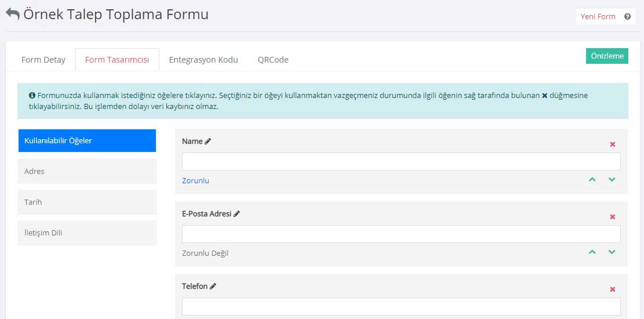Screen dimensions: 644x319
Task: Click the Yeni Form button
Action: coord(598,17)
